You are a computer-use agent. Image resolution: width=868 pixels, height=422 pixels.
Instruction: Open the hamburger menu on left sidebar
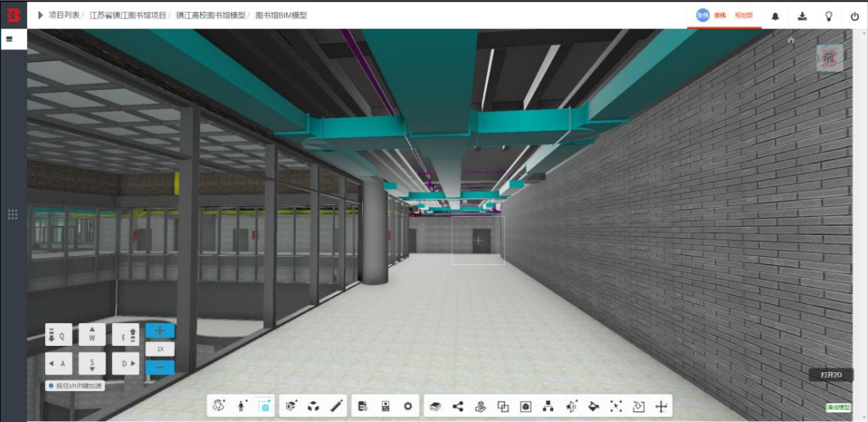[x=10, y=38]
